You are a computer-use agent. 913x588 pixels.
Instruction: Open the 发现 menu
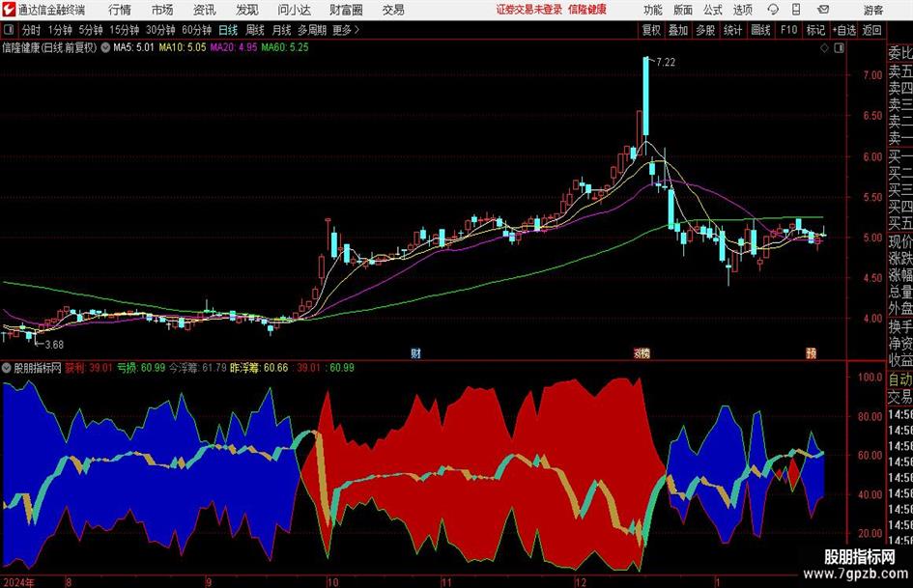[247, 10]
